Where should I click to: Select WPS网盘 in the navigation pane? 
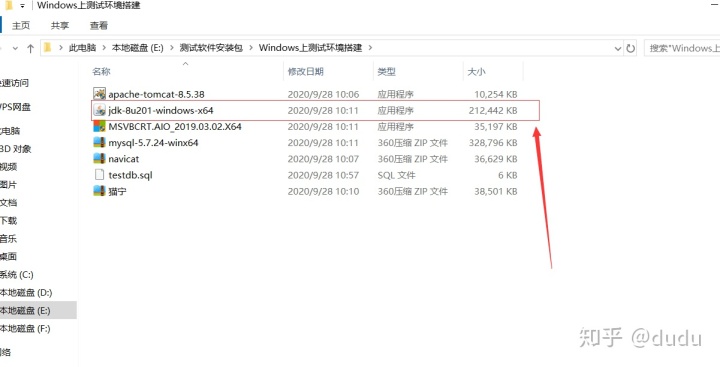(x=15, y=107)
